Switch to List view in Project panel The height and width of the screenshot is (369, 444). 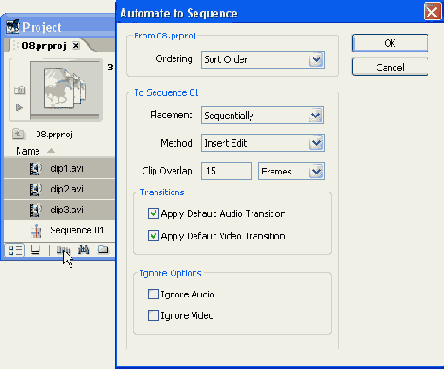15,250
